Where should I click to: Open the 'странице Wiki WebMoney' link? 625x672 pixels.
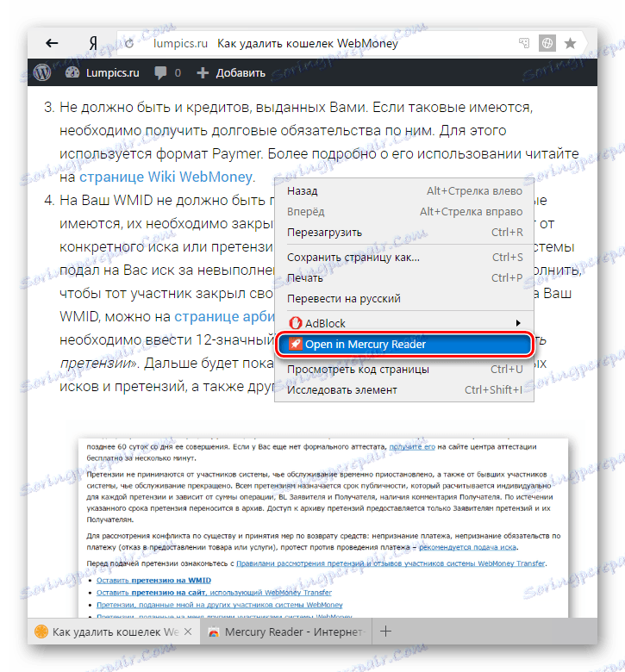(x=166, y=177)
